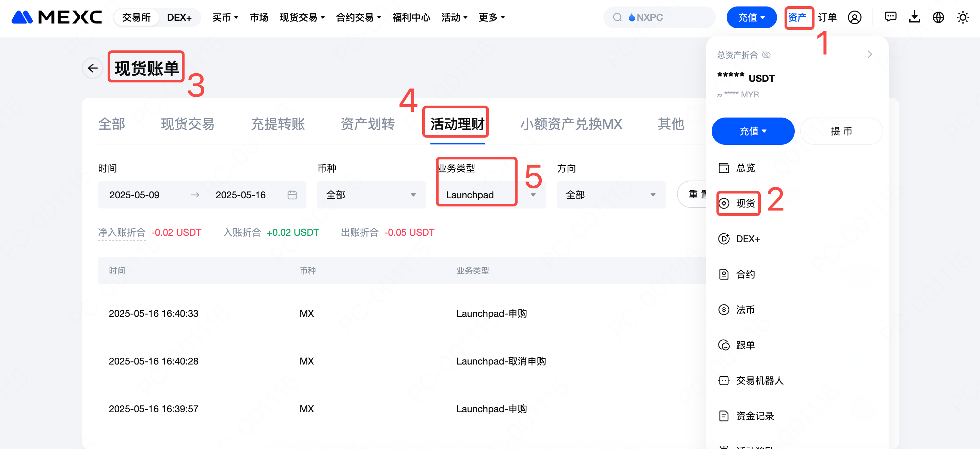Open 总览 wallet overview in assets panel

pos(737,168)
